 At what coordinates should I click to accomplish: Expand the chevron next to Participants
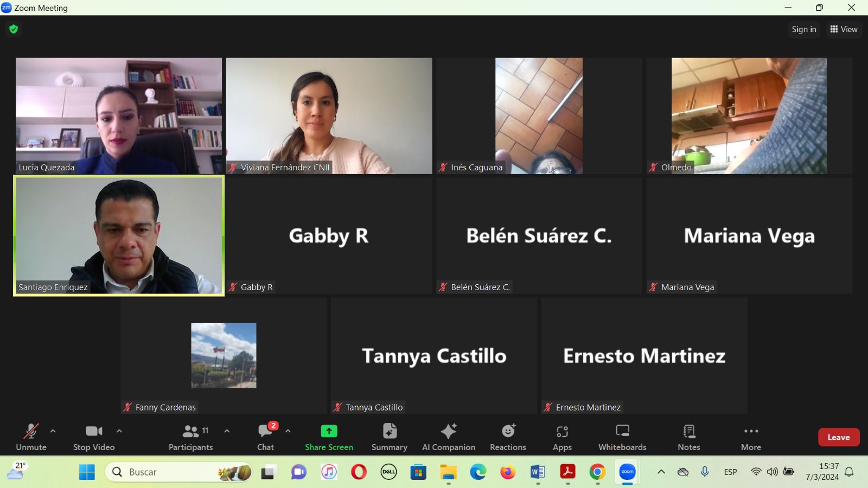[227, 431]
